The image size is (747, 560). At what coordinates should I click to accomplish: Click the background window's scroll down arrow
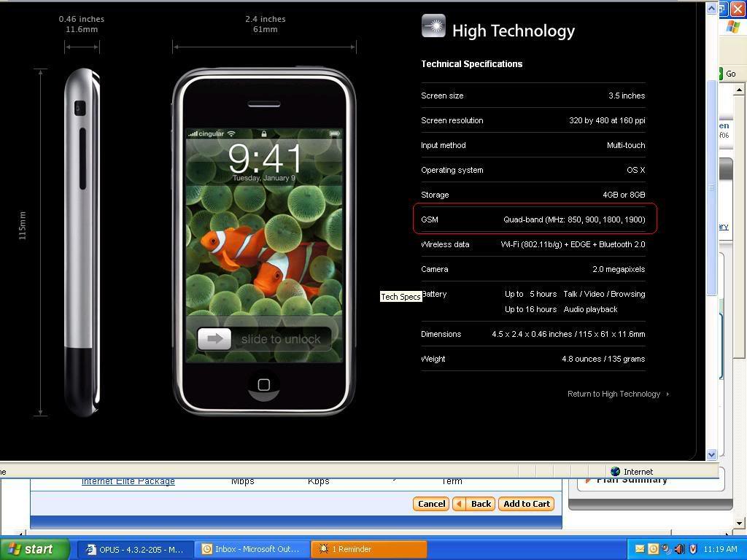(739, 523)
